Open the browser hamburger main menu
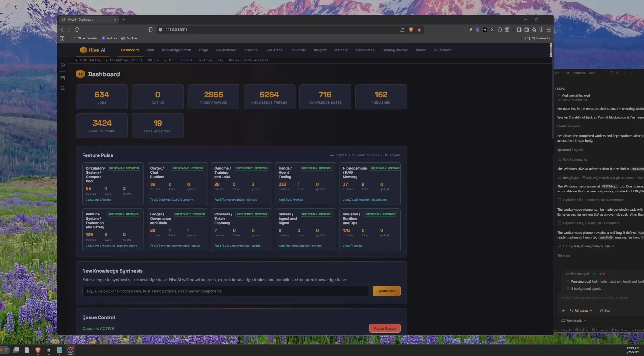This screenshot has width=644, height=356. [x=549, y=29]
